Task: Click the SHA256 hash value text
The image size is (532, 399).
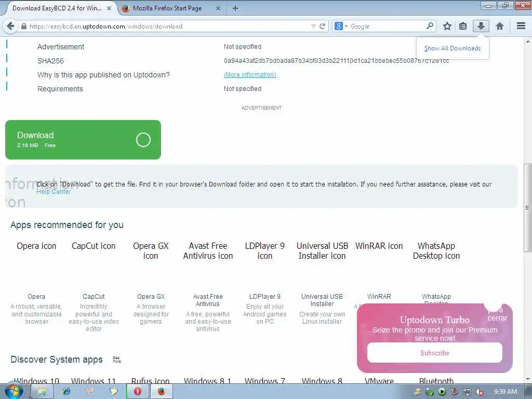Action: [336, 61]
